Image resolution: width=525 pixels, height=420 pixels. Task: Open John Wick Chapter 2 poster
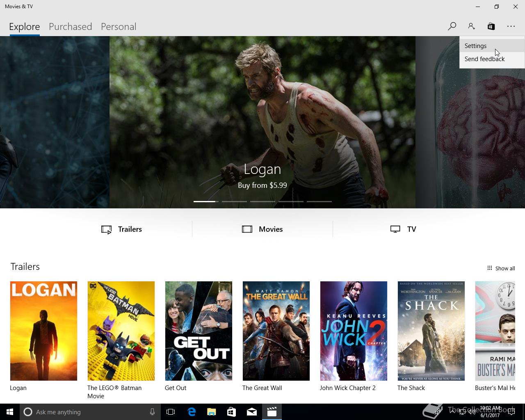pos(354,331)
